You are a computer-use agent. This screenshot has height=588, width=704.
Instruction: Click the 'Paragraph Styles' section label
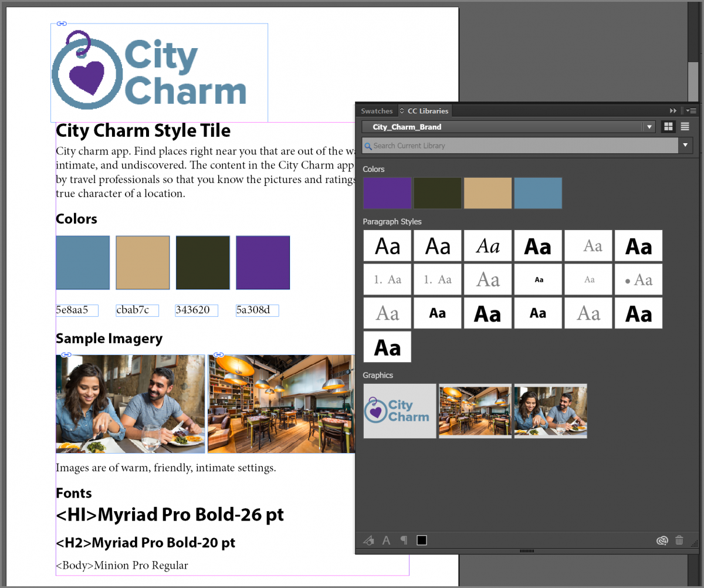click(x=392, y=222)
